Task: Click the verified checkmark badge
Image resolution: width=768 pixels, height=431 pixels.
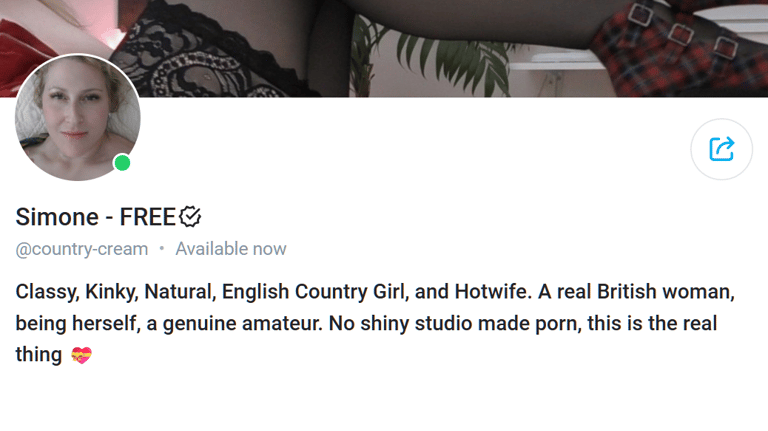Action: pos(190,216)
